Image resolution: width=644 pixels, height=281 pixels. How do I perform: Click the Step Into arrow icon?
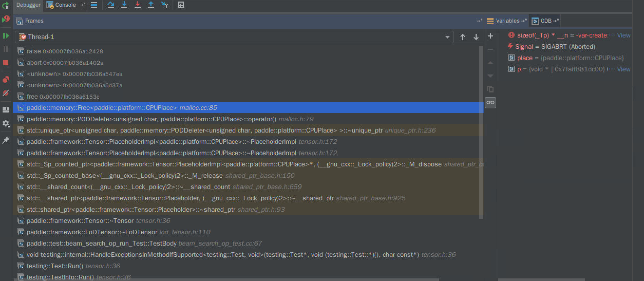pos(124,5)
